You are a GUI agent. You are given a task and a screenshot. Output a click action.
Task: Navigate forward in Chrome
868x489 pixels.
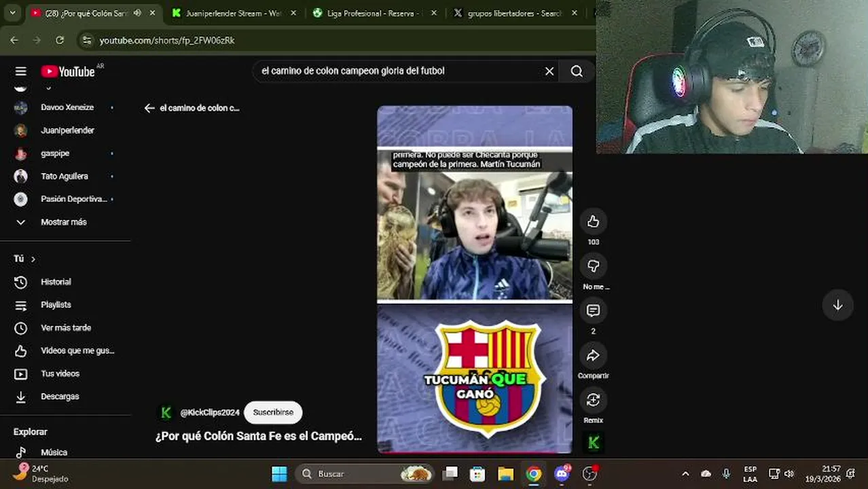pos(37,40)
